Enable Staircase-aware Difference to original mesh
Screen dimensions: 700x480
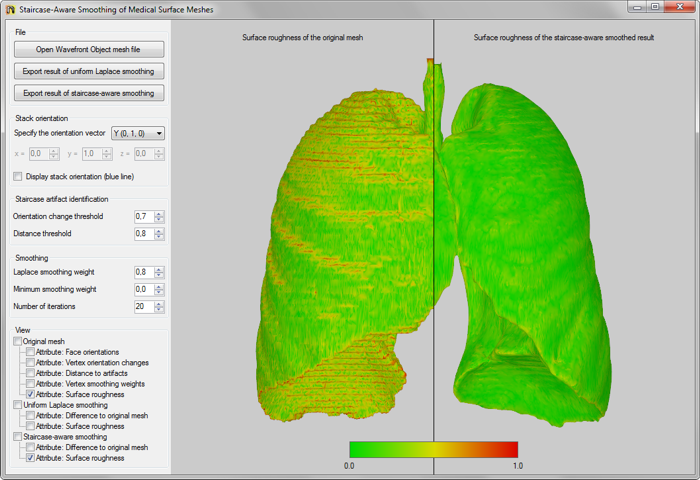click(30, 447)
